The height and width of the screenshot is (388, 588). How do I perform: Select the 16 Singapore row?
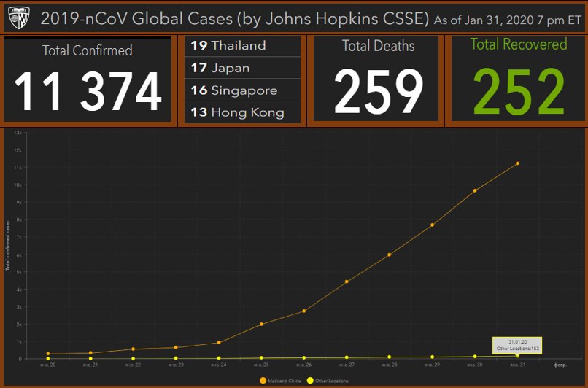tap(243, 90)
